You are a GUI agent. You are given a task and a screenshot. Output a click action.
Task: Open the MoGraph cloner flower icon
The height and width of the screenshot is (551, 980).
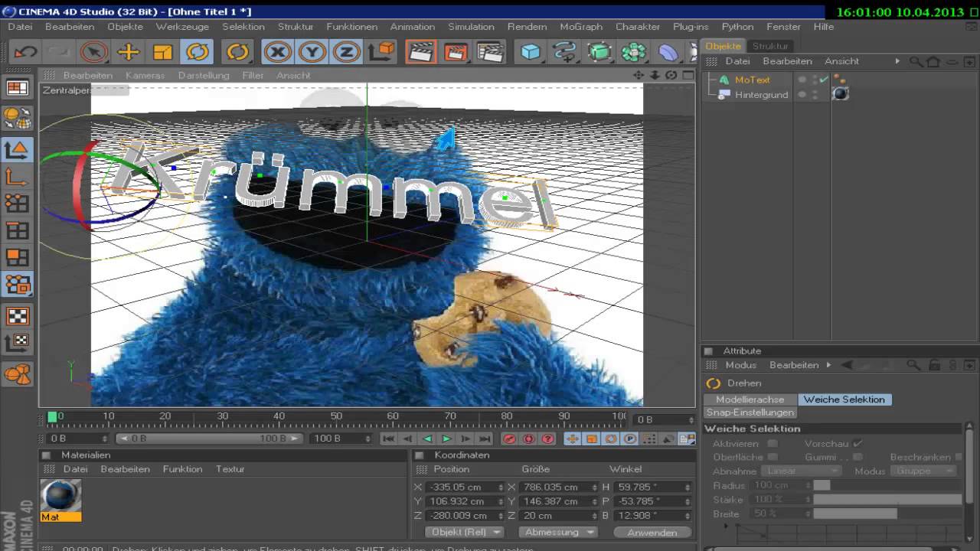point(633,52)
